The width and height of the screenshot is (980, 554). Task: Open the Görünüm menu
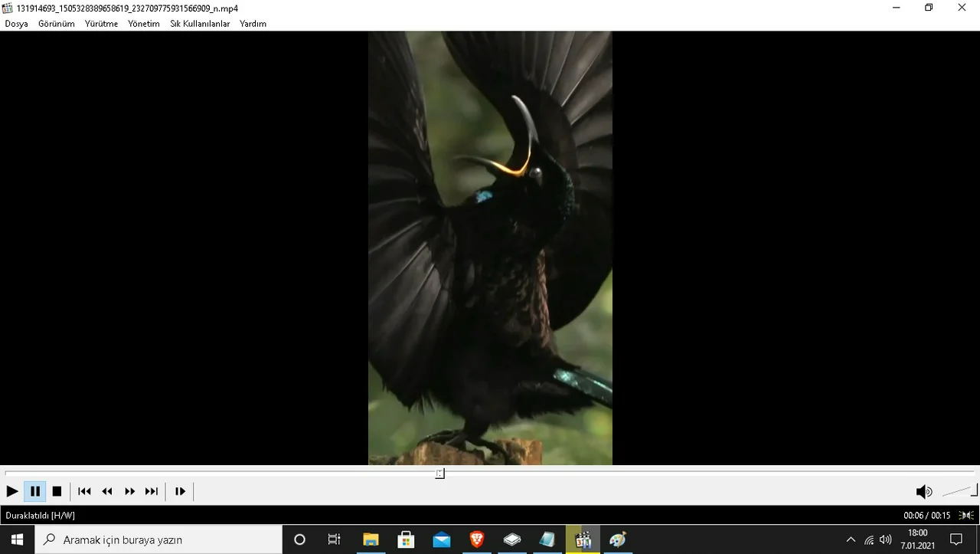[x=57, y=24]
